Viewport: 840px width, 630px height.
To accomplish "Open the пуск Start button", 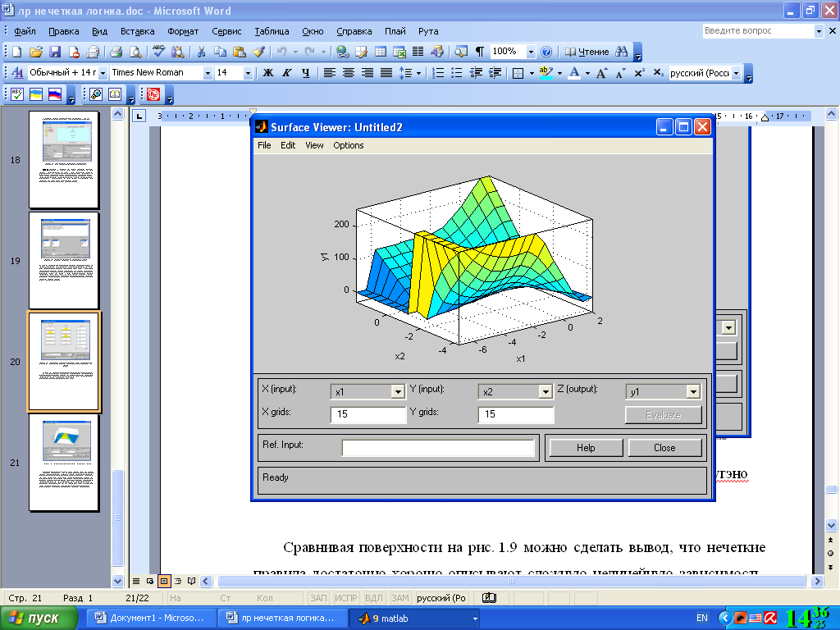I will click(38, 619).
